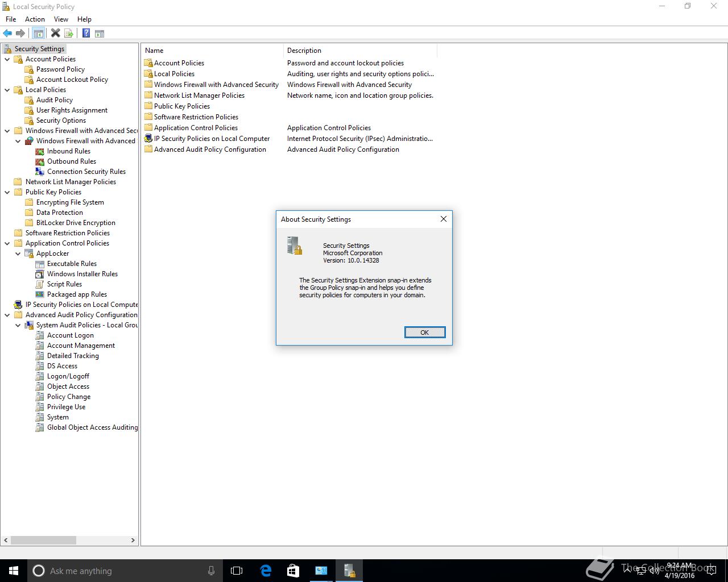The image size is (728, 582).
Task: Select Privilege Use in the tree
Action: (66, 407)
